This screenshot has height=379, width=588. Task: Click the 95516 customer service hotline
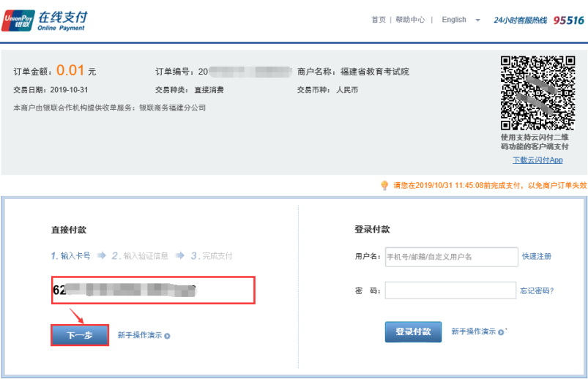[568, 20]
